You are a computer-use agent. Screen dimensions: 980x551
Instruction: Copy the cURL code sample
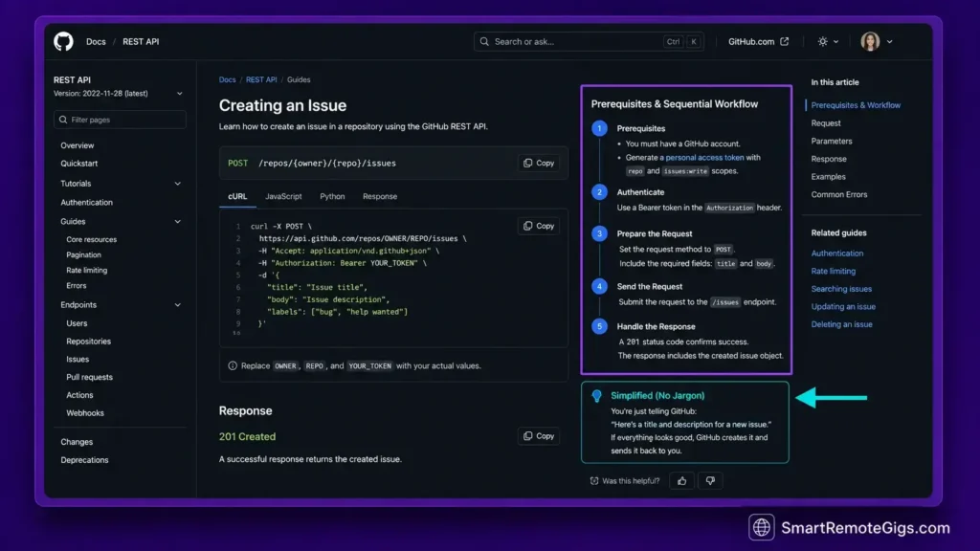point(539,226)
